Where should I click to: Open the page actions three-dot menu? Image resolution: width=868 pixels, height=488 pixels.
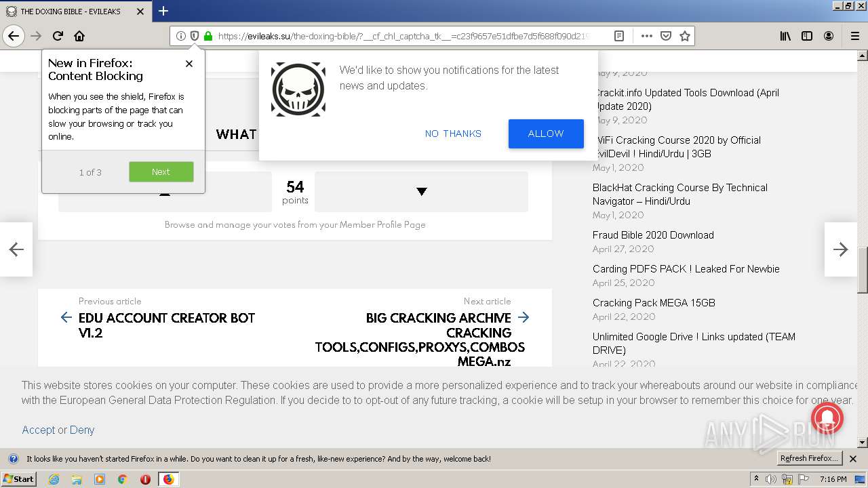pos(647,36)
